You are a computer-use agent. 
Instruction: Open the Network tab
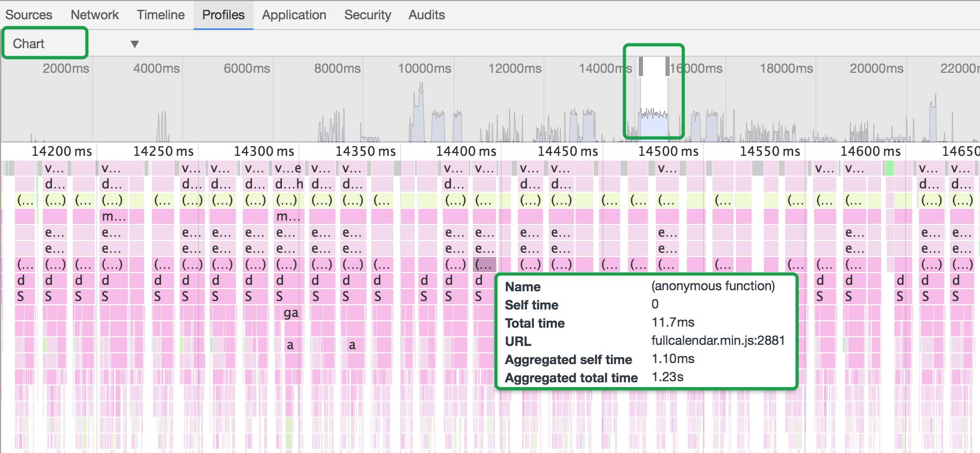point(95,15)
